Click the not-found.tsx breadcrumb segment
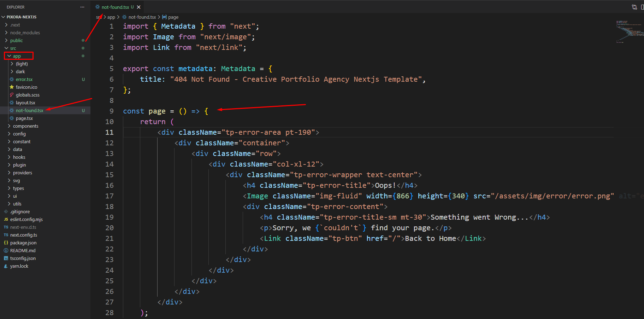 [142, 17]
